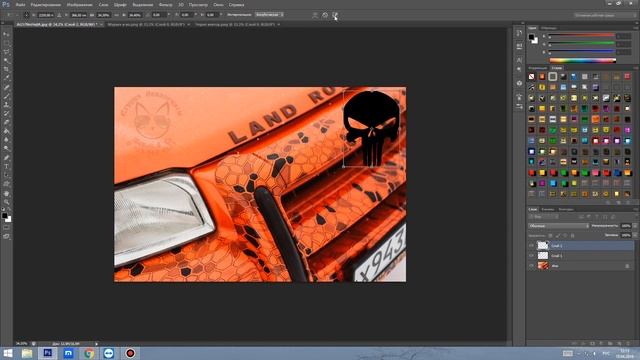Open the workspace switcher dropdown
This screenshot has width=640, height=360.
click(x=604, y=15)
